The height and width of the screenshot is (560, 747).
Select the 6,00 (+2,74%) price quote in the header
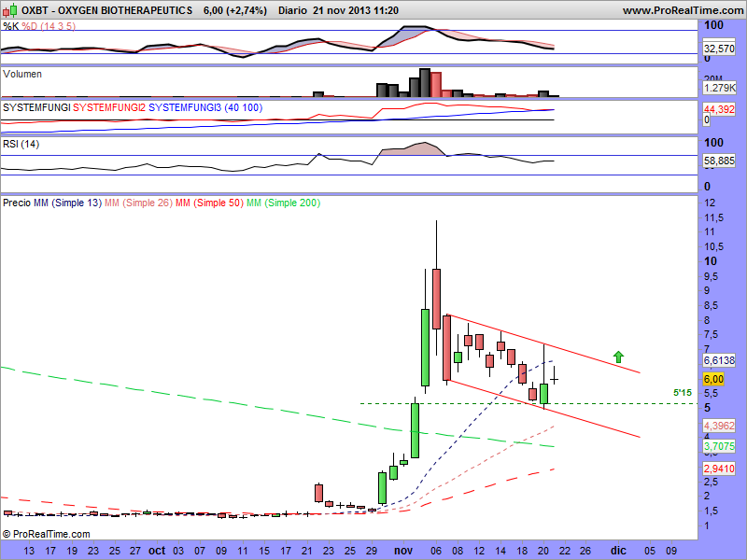point(235,10)
